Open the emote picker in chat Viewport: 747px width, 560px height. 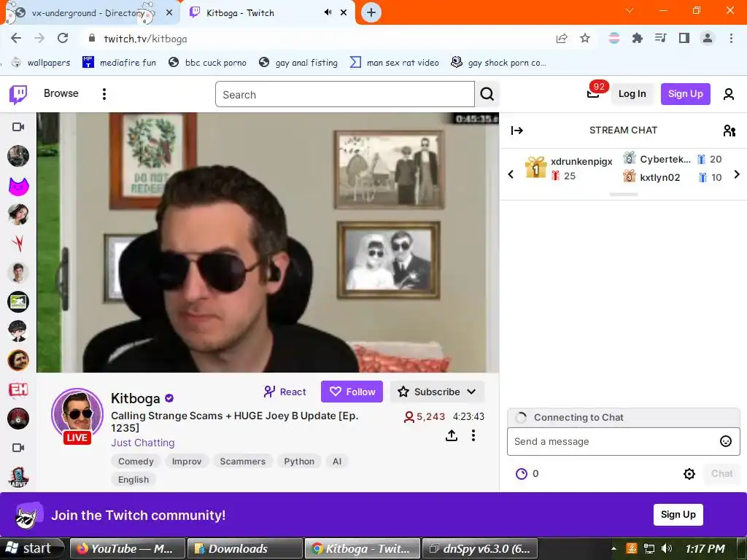[x=726, y=441]
